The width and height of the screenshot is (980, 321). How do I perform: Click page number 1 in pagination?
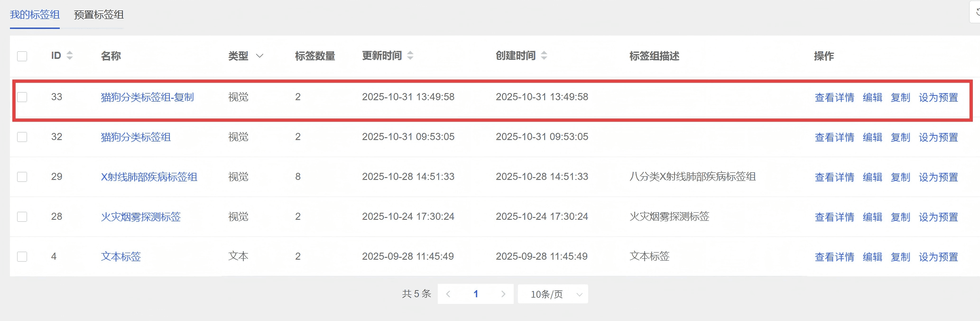pos(476,294)
